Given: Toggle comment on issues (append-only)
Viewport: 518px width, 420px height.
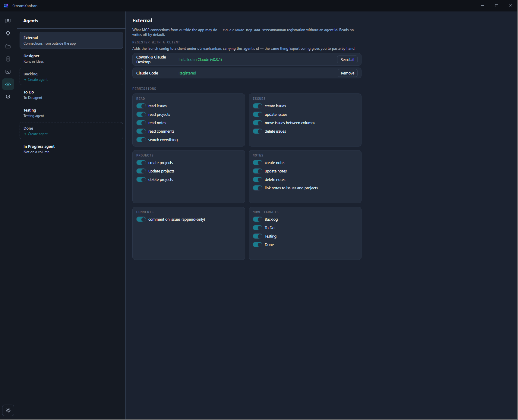Looking at the screenshot, I should click(141, 219).
